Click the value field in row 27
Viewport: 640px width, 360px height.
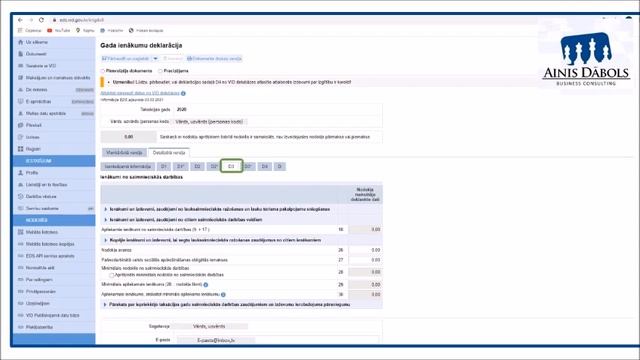coord(365,260)
